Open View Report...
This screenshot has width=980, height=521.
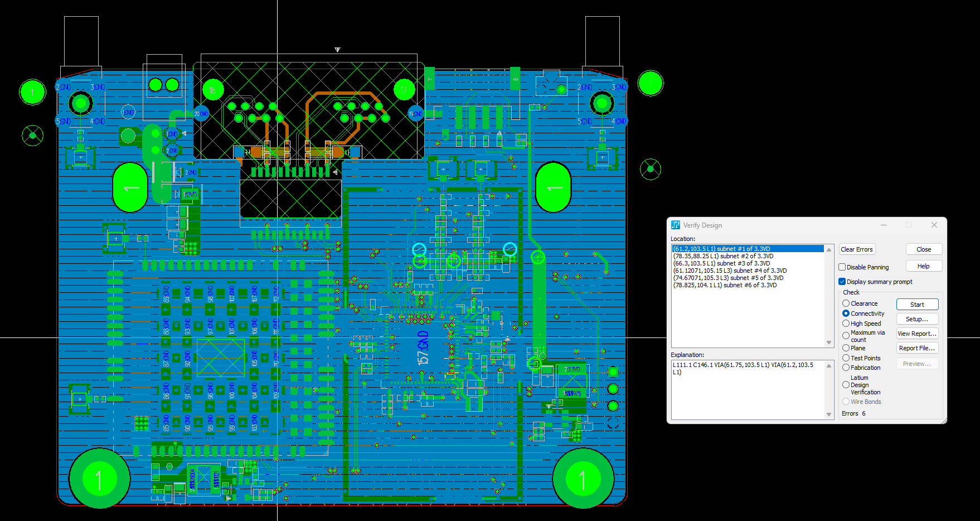coord(917,334)
